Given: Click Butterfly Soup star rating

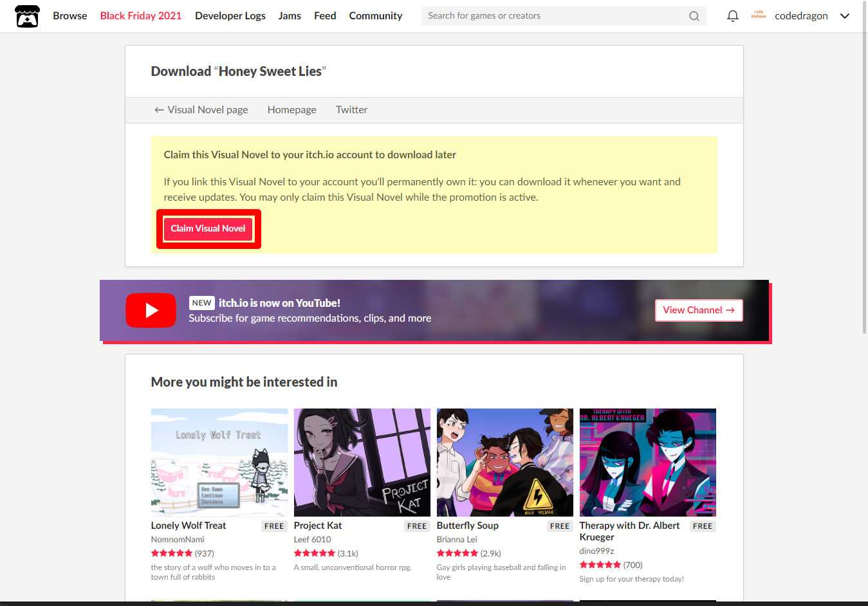Looking at the screenshot, I should [457, 553].
